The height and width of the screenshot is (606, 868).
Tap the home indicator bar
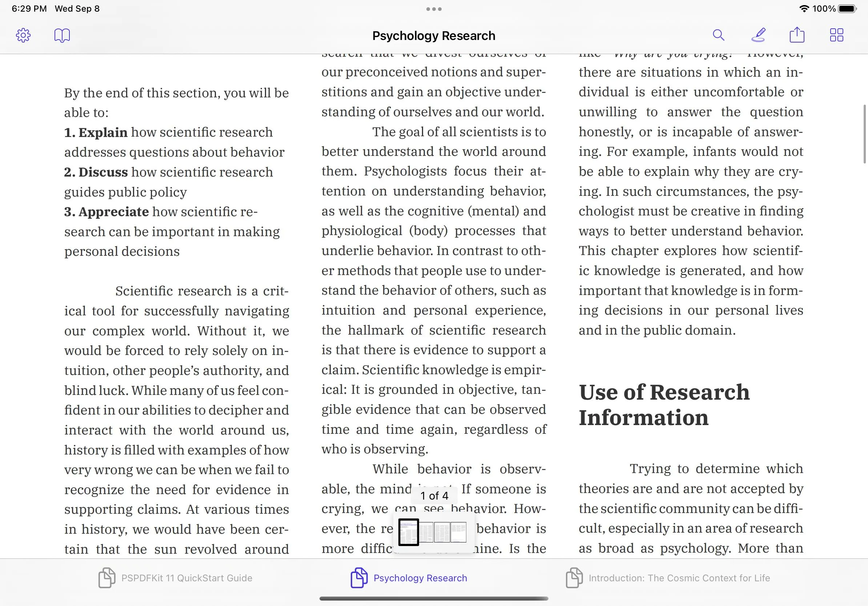click(434, 598)
